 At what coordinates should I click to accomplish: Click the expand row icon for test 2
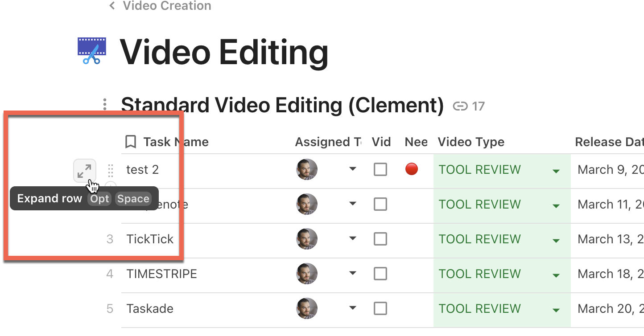(84, 170)
